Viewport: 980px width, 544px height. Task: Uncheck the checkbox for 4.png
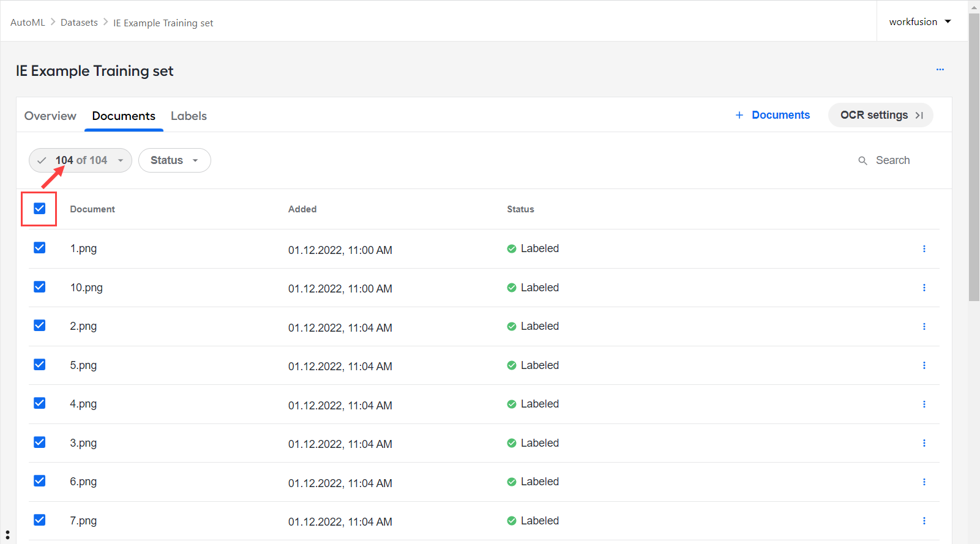[x=40, y=403]
